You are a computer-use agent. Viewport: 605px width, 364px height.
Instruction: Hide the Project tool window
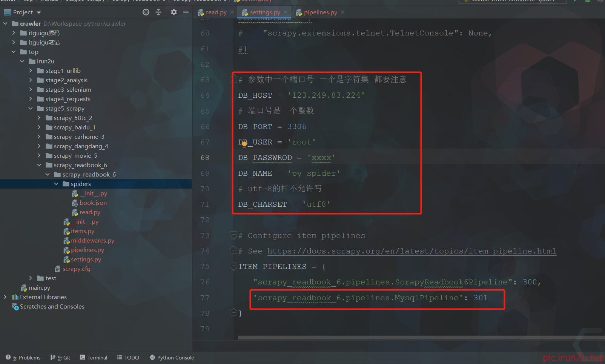pyautogui.click(x=186, y=12)
